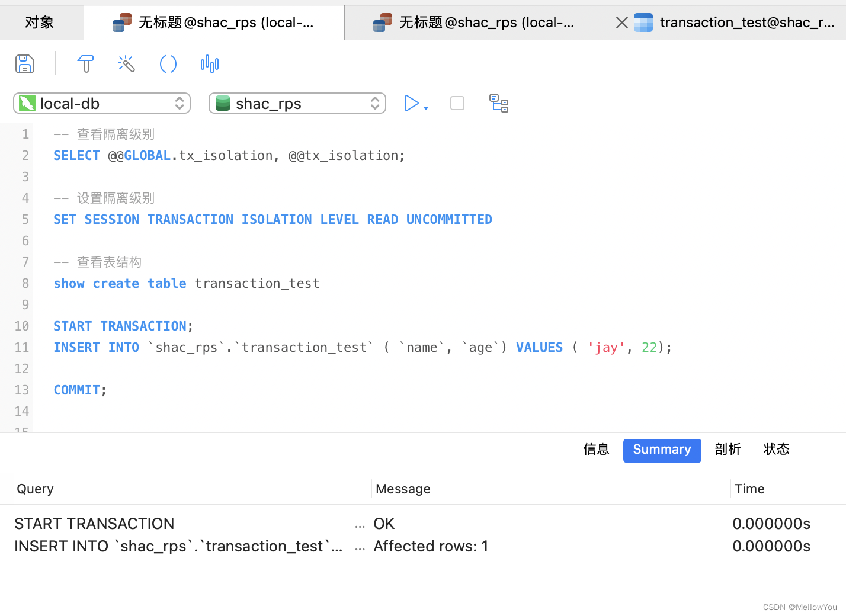The width and height of the screenshot is (846, 616).
Task: Click the '-- 查看隔离级别' comment
Action: [x=104, y=134]
